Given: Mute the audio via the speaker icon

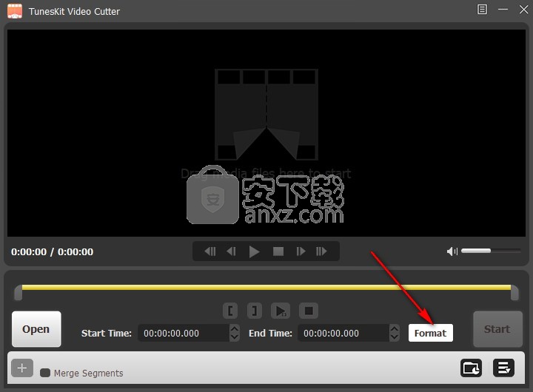Looking at the screenshot, I should click(x=452, y=251).
